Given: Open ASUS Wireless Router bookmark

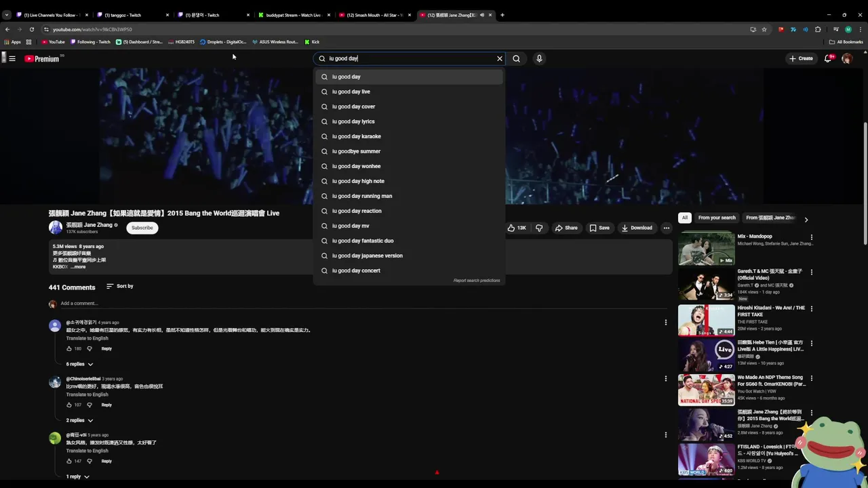Looking at the screenshot, I should click(x=275, y=42).
